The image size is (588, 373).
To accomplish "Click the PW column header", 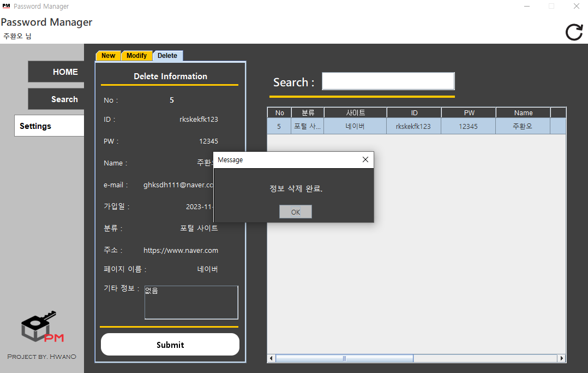I will pyautogui.click(x=468, y=112).
